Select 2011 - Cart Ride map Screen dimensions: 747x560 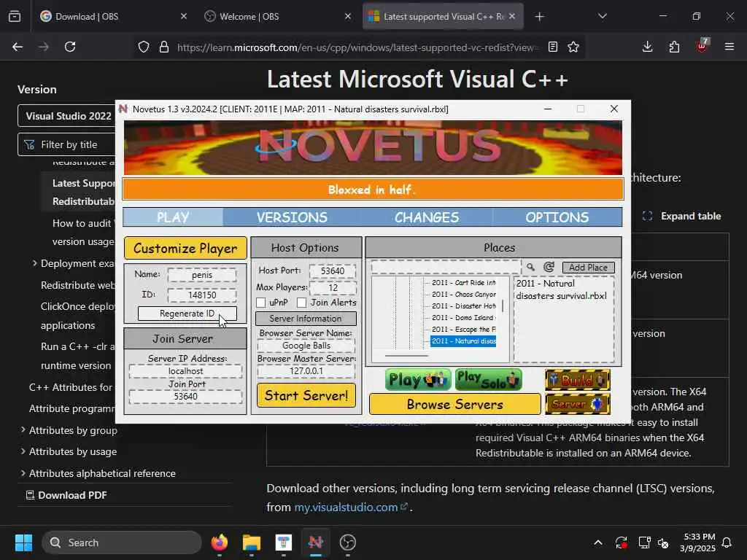[463, 283]
